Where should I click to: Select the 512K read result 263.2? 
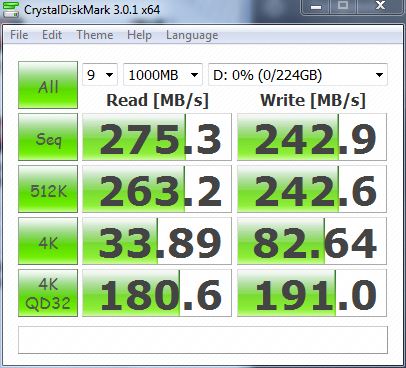coord(157,189)
